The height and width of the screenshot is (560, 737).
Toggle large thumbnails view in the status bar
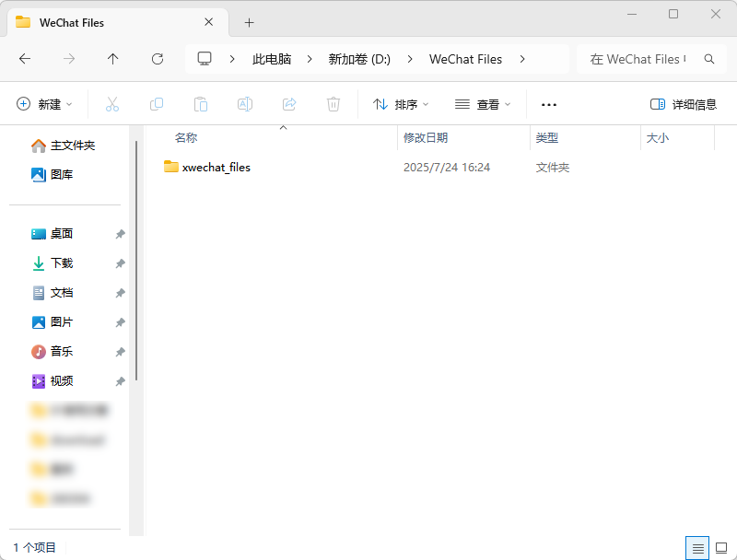tap(721, 547)
